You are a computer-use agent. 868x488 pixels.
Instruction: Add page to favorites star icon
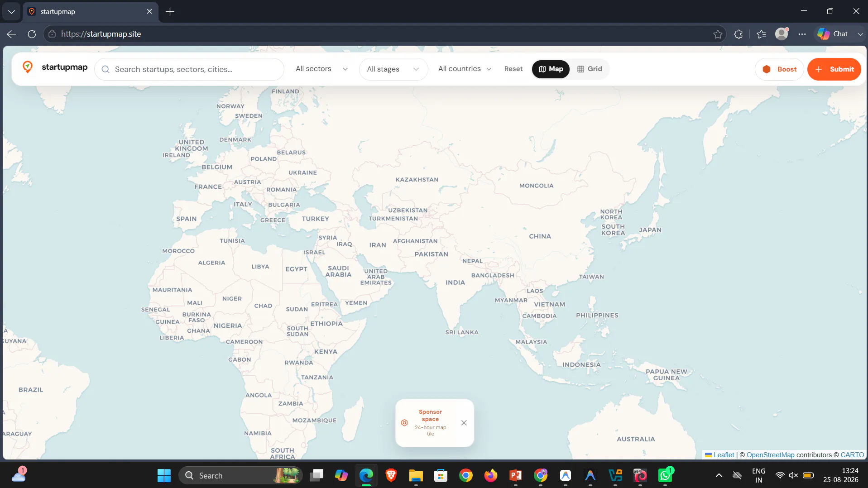click(718, 34)
